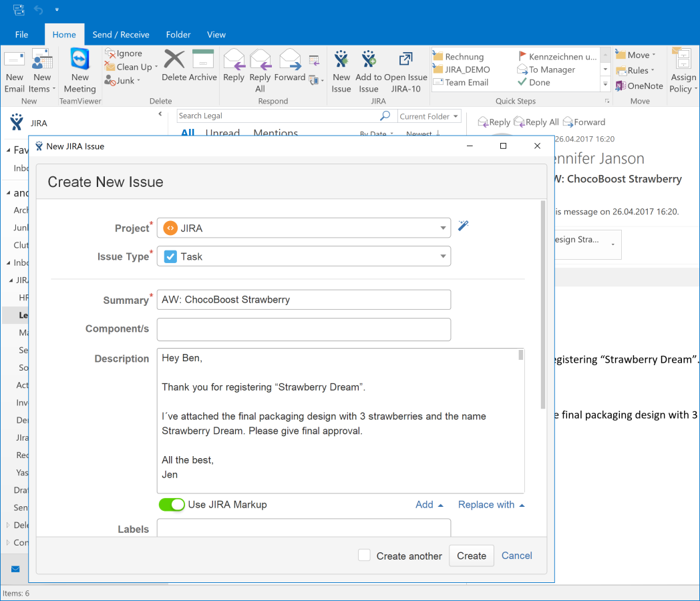
Task: Send selection to OneNote
Action: [x=639, y=85]
